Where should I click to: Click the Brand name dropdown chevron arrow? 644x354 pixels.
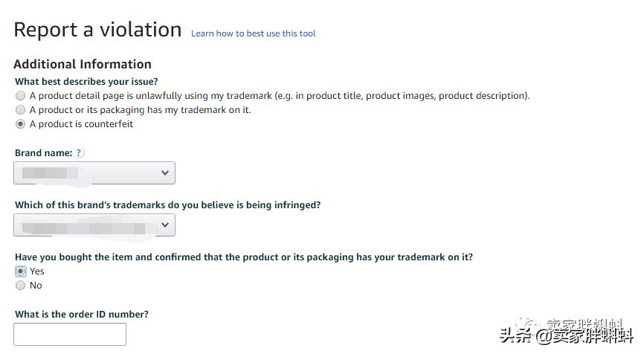point(164,173)
